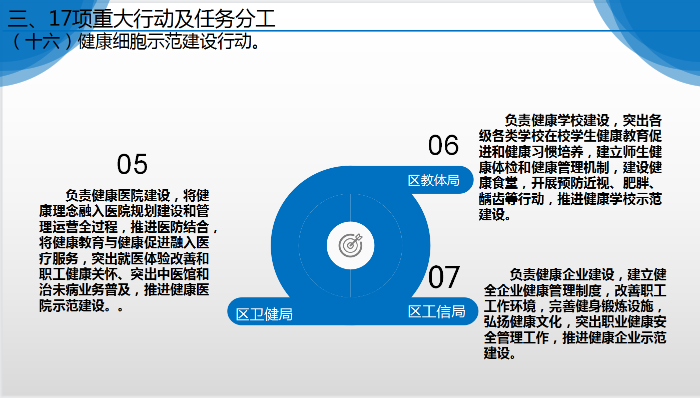Screen dimensions: 700x398
Task: Click slide title 三、17项重大行动及任务分工
Action: [x=141, y=18]
